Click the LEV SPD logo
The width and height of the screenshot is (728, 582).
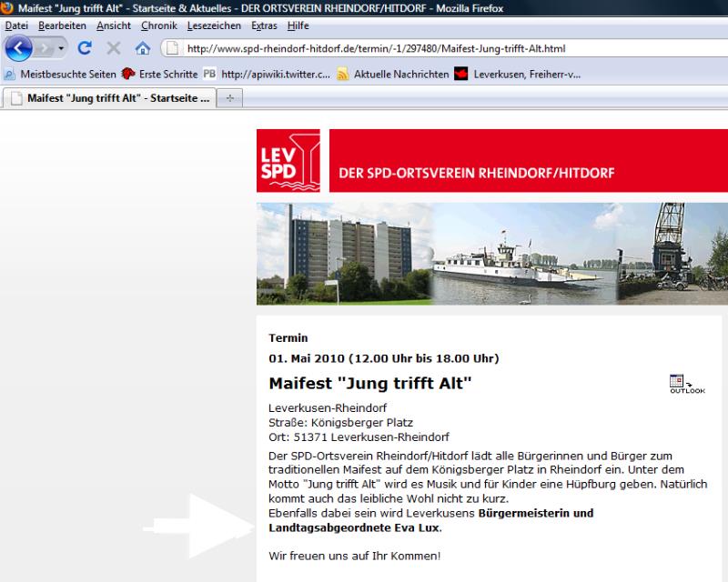[288, 161]
